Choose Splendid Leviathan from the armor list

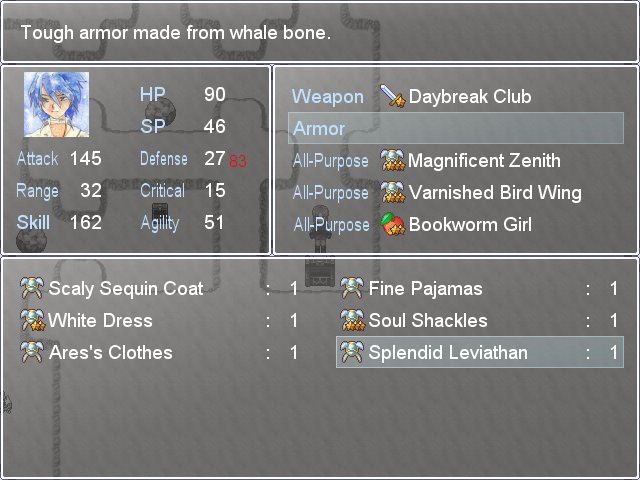pyautogui.click(x=480, y=352)
